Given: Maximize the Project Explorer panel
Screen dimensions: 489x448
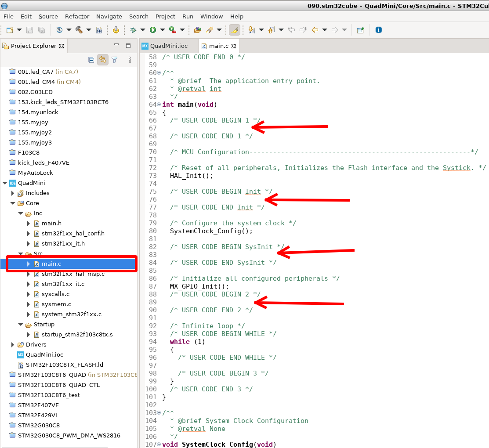Looking at the screenshot, I should [x=128, y=46].
